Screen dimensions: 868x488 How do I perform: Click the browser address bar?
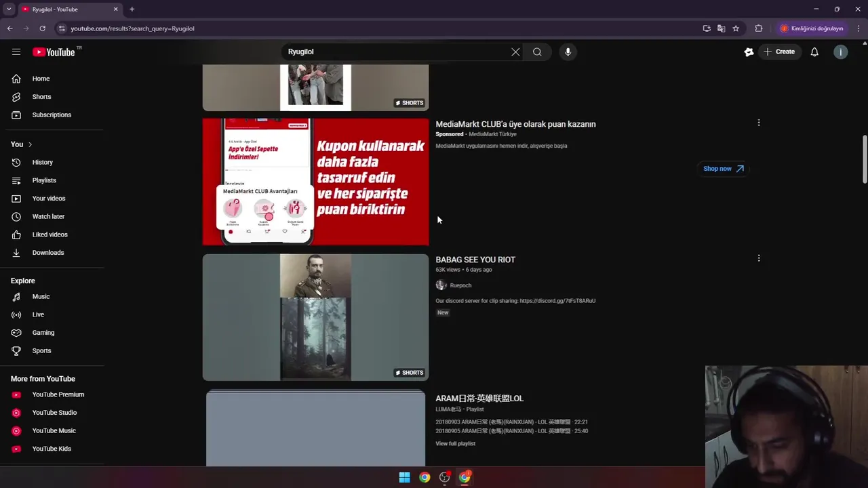(380, 28)
